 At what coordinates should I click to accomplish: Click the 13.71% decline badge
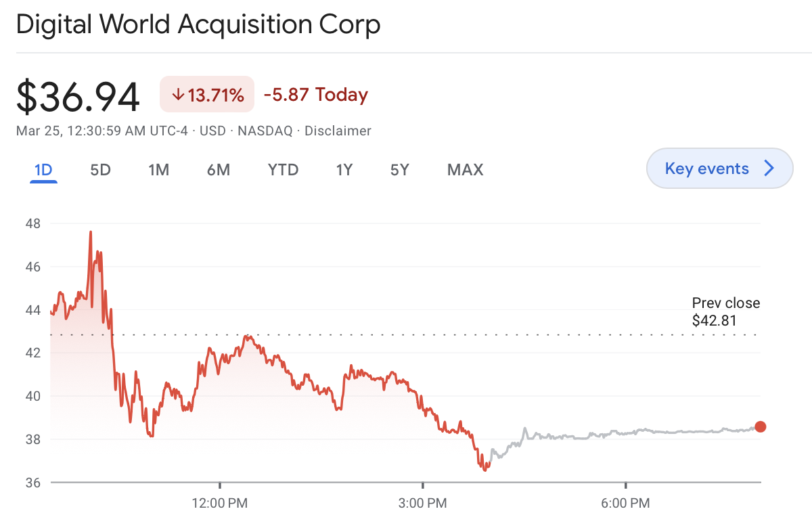click(206, 94)
